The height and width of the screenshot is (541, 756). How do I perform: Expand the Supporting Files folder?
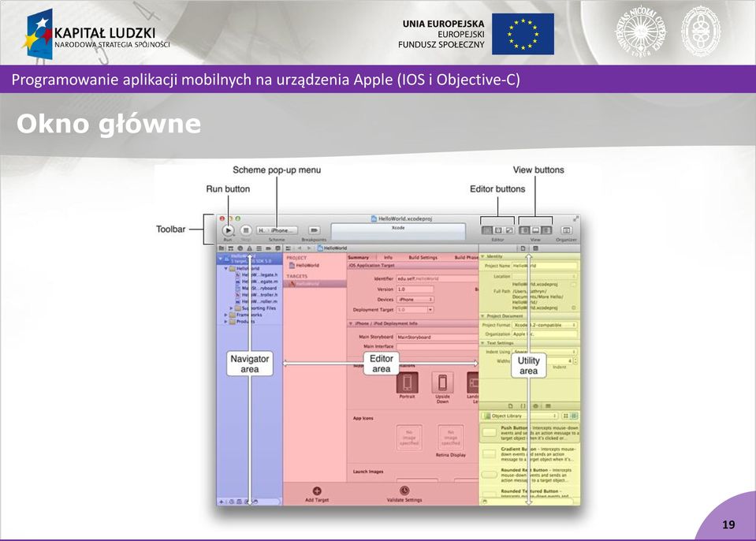tap(231, 308)
